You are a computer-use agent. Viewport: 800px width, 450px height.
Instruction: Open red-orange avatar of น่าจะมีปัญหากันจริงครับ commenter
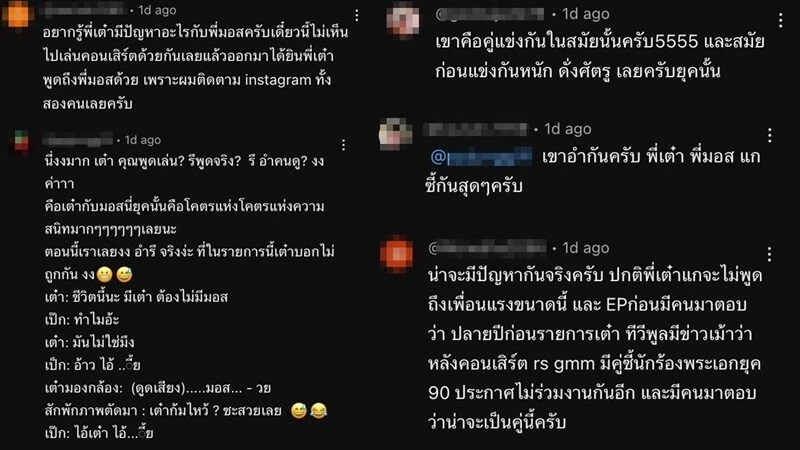coord(397,253)
